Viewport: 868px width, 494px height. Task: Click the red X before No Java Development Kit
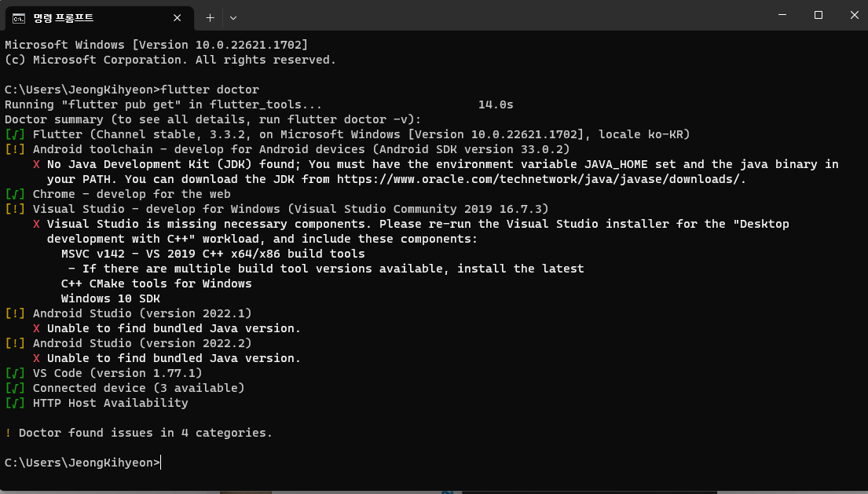37,164
